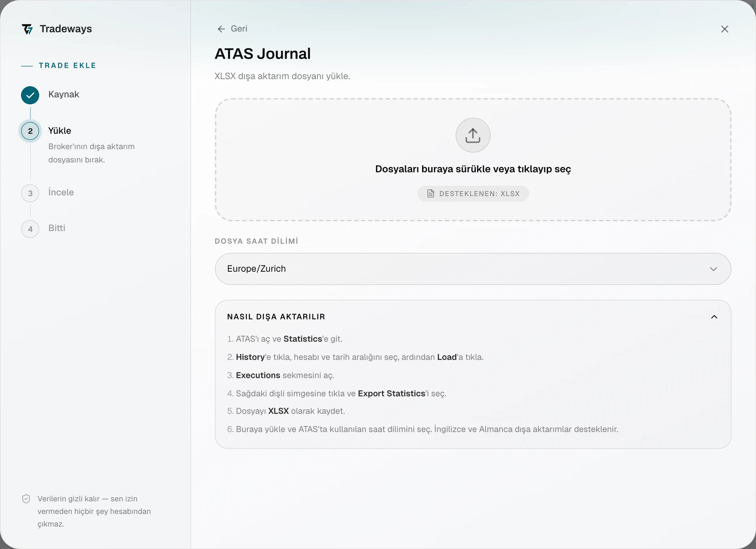Image resolution: width=756 pixels, height=549 pixels.
Task: Click the step 2 Yükle circle
Action: pyautogui.click(x=30, y=131)
